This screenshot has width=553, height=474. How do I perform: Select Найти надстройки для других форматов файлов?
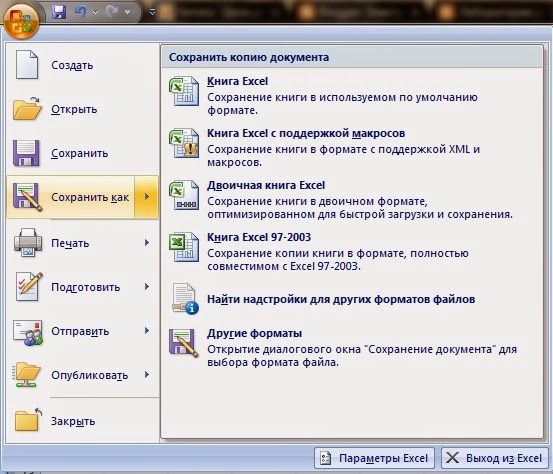tap(341, 299)
